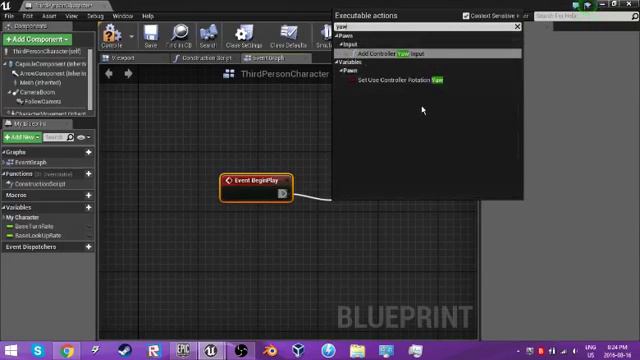Screen dimensions: 640x360
Task: Select the BaseTurnRate variable
Action: click(x=34, y=227)
